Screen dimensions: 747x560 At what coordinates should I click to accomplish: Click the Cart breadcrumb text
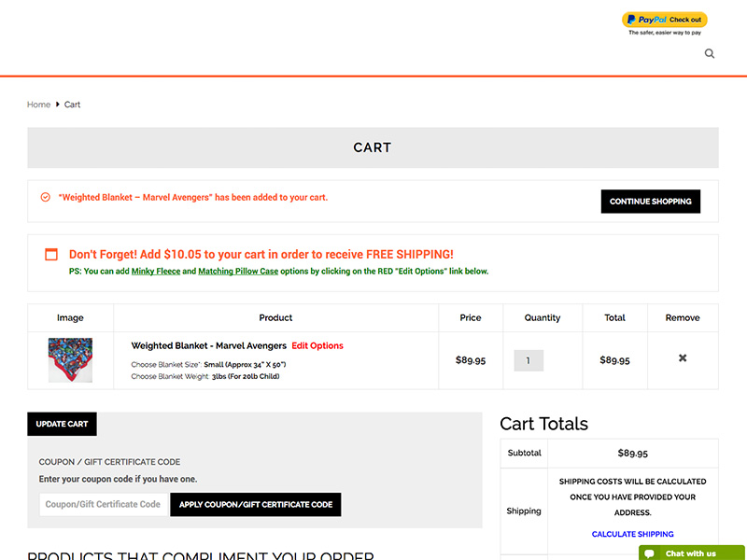(73, 105)
